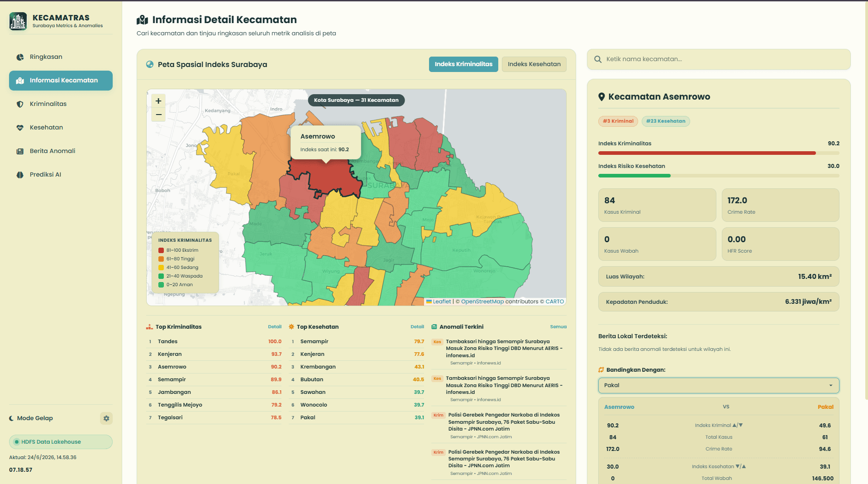Open Detail link for Top Kesehatan
Screen dimensions: 868x484
pyautogui.click(x=417, y=327)
